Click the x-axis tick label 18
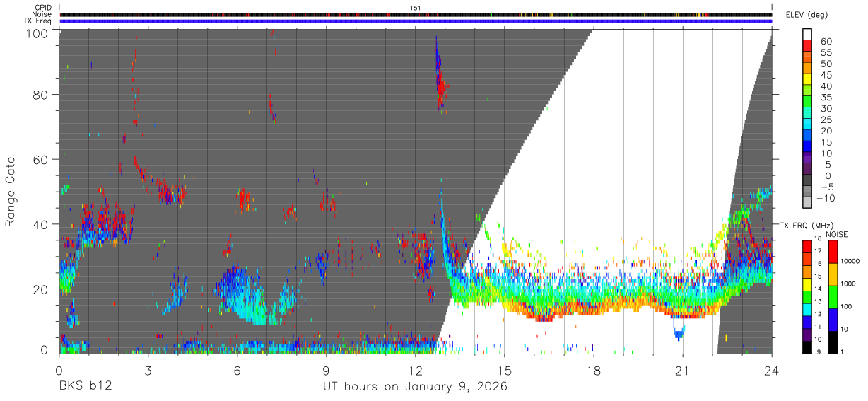The height and width of the screenshot is (401, 868). pos(593,371)
